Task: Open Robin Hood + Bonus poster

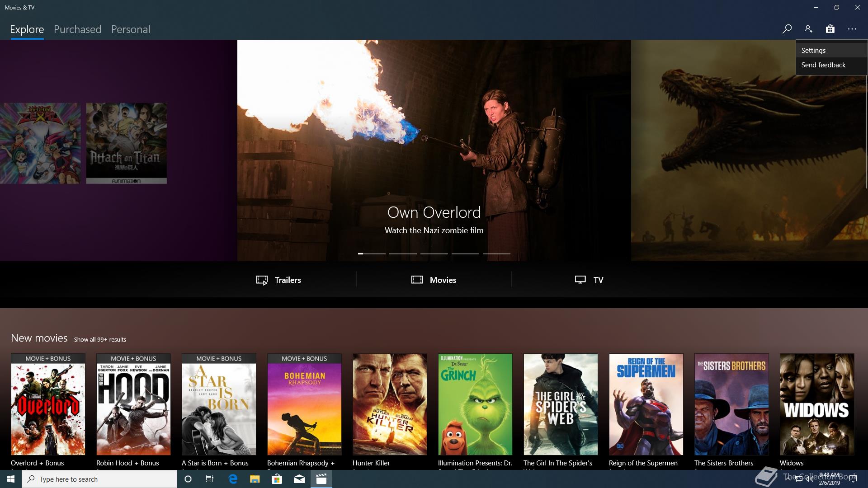Action: 133,404
